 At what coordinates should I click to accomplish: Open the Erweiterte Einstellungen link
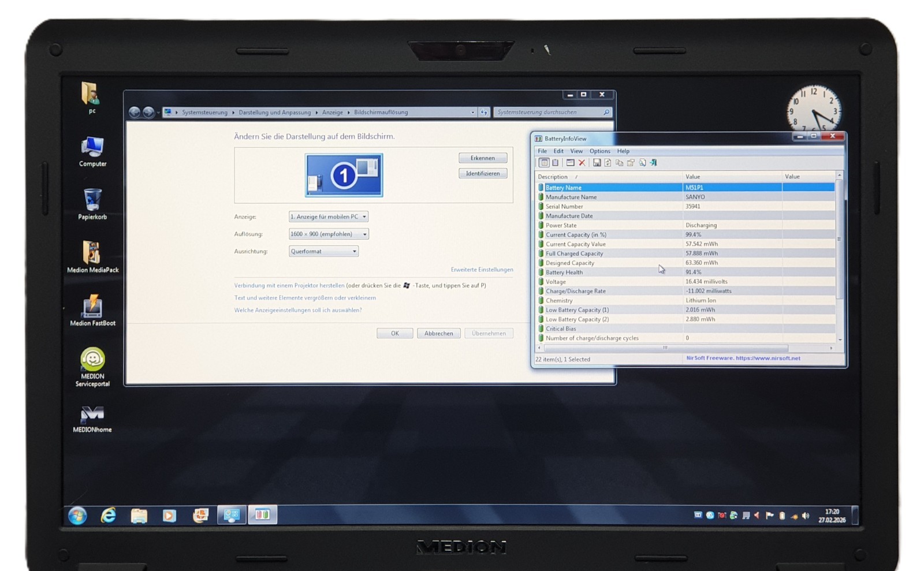click(482, 270)
